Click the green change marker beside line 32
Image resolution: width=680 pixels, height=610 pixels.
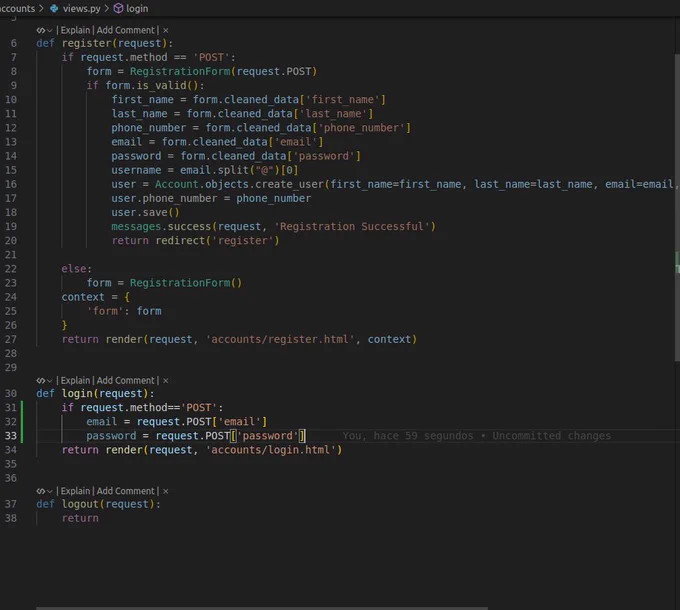click(x=22, y=421)
